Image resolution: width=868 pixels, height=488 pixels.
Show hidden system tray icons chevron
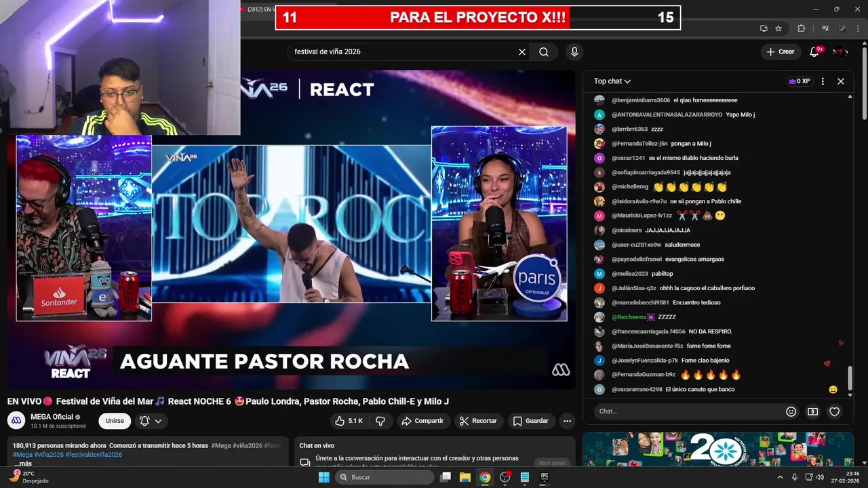[x=780, y=477]
